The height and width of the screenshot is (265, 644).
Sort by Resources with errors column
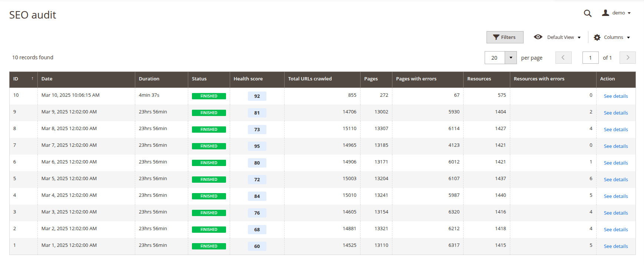point(539,79)
